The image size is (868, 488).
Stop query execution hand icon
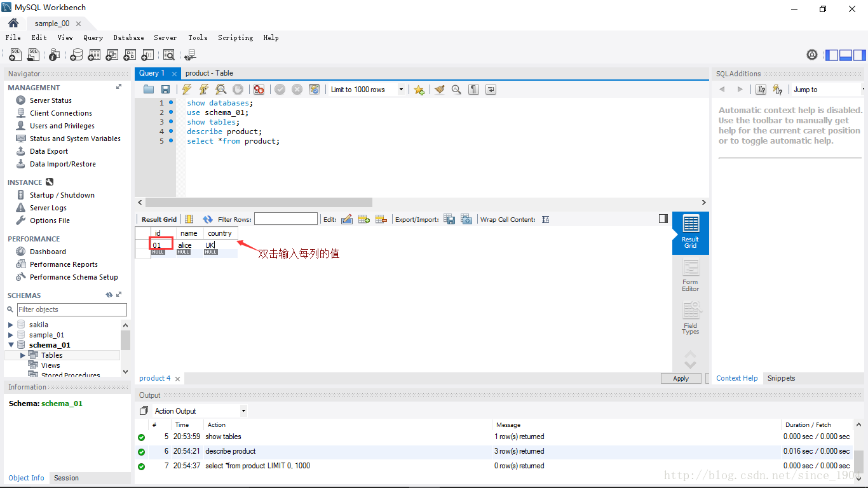click(x=238, y=90)
